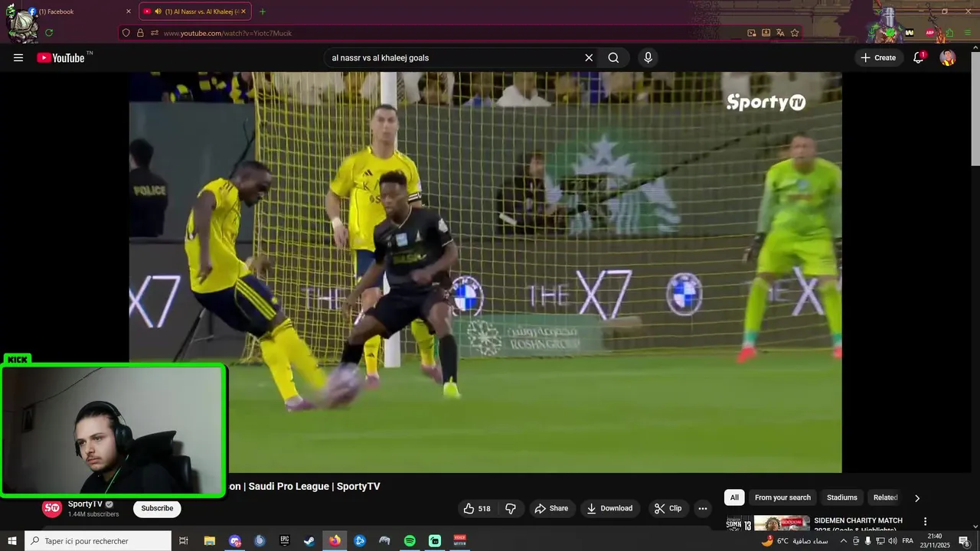980x551 pixels.
Task: Select the All filter chip
Action: pyautogui.click(x=734, y=497)
